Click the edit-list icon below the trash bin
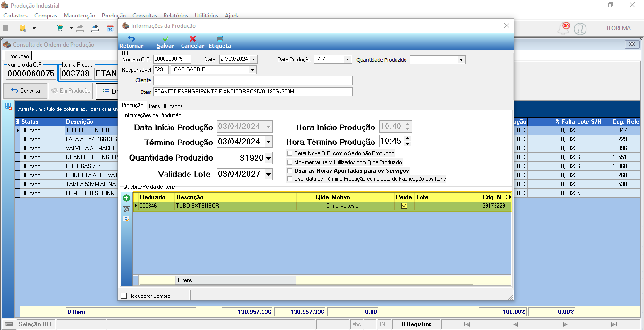The width and height of the screenshot is (644, 330). coord(126,219)
